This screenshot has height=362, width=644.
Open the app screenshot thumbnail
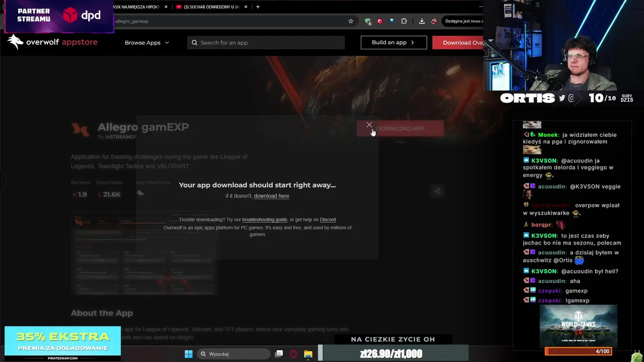pyautogui.click(x=144, y=253)
